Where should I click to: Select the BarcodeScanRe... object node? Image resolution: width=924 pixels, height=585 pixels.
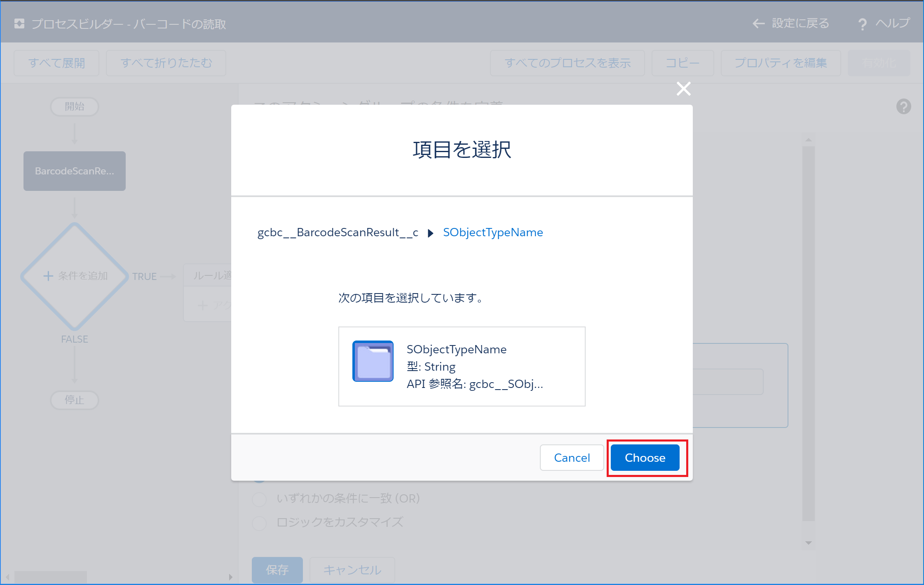pos(75,171)
